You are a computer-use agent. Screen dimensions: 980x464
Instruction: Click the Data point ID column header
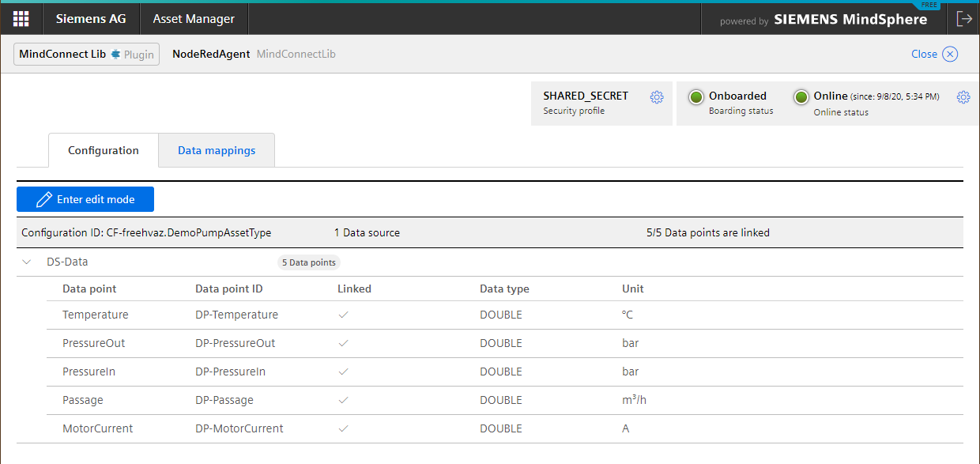(x=229, y=289)
